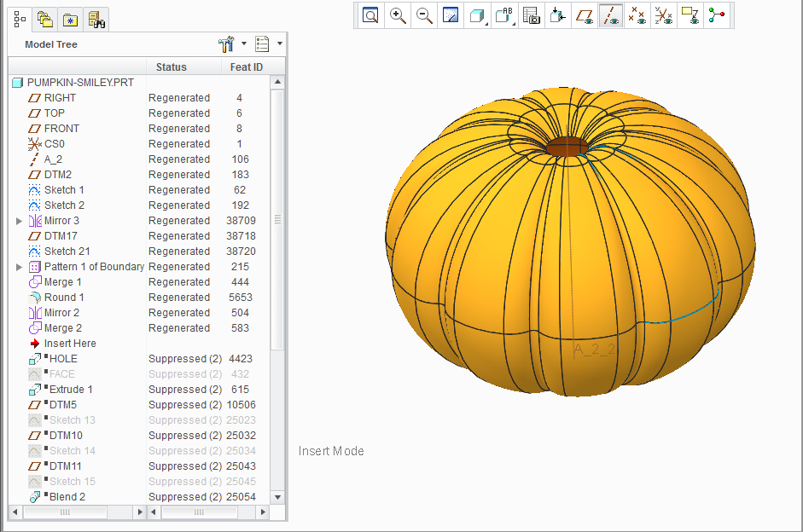The width and height of the screenshot is (803, 532).
Task: Switch to the Folder Browser tab
Action: tap(45, 20)
